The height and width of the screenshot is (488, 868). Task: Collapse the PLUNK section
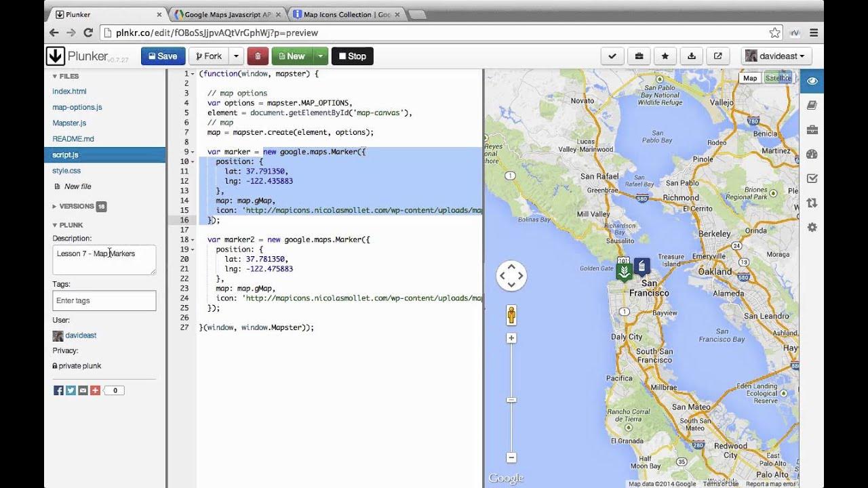pos(68,225)
